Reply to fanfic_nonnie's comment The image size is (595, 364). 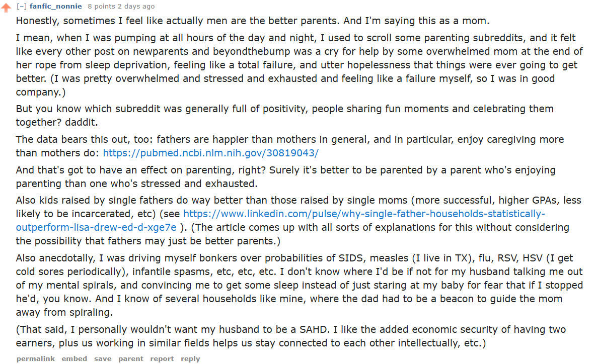coord(190,358)
